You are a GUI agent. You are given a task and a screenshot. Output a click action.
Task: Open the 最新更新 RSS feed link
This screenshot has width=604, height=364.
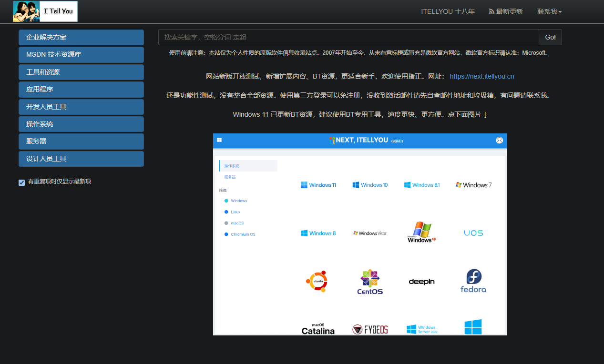click(506, 11)
